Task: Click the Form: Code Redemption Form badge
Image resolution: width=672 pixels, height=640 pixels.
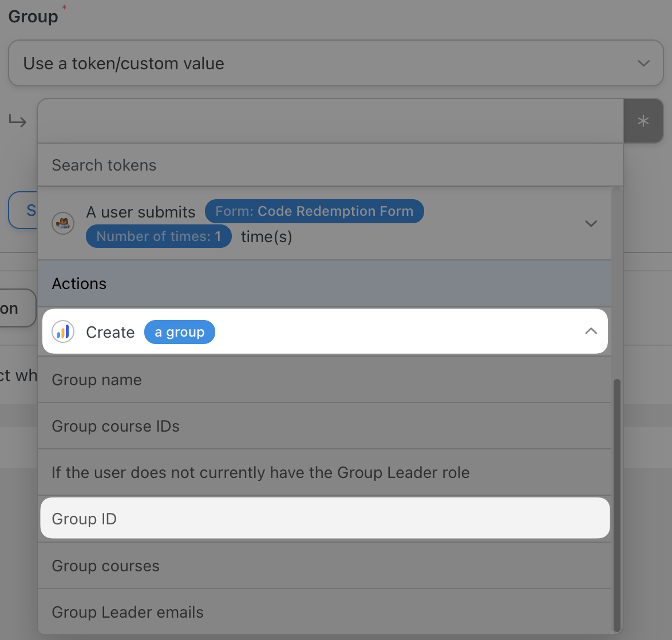Action: click(x=314, y=211)
